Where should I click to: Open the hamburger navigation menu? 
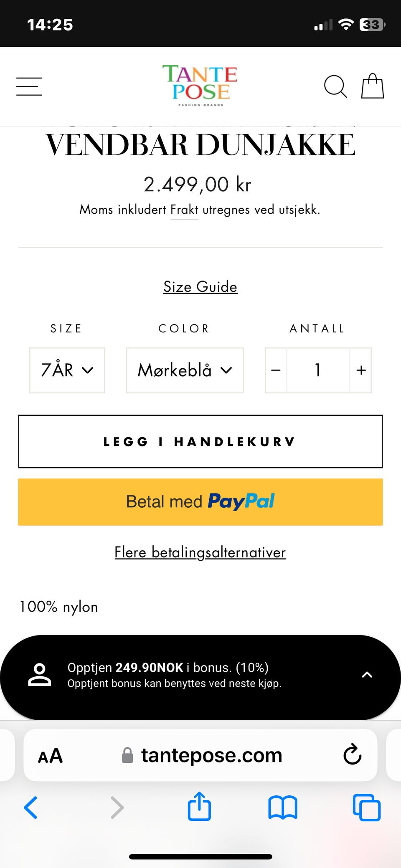[29, 86]
